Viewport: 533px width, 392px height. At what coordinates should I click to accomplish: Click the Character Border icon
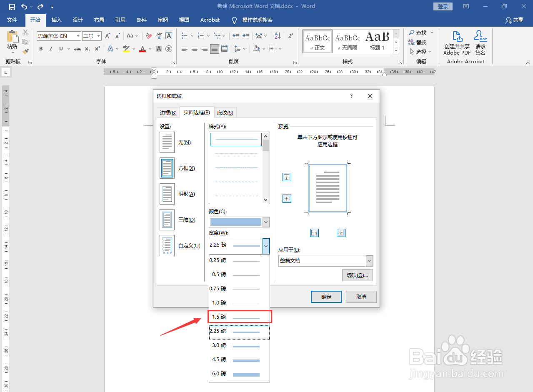pos(169,36)
